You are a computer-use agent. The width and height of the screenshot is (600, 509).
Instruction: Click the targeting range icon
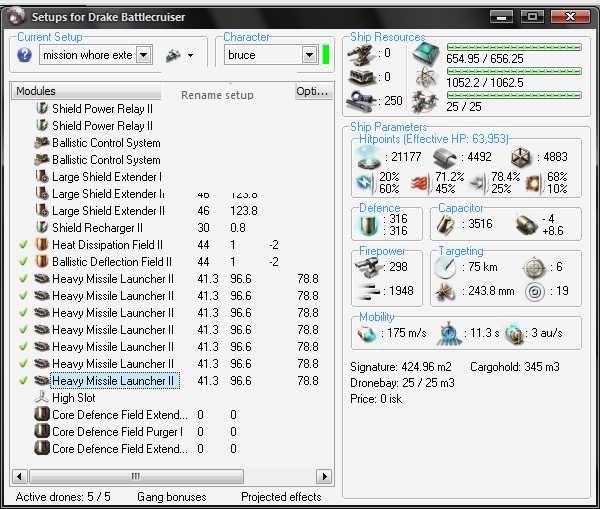(x=445, y=267)
